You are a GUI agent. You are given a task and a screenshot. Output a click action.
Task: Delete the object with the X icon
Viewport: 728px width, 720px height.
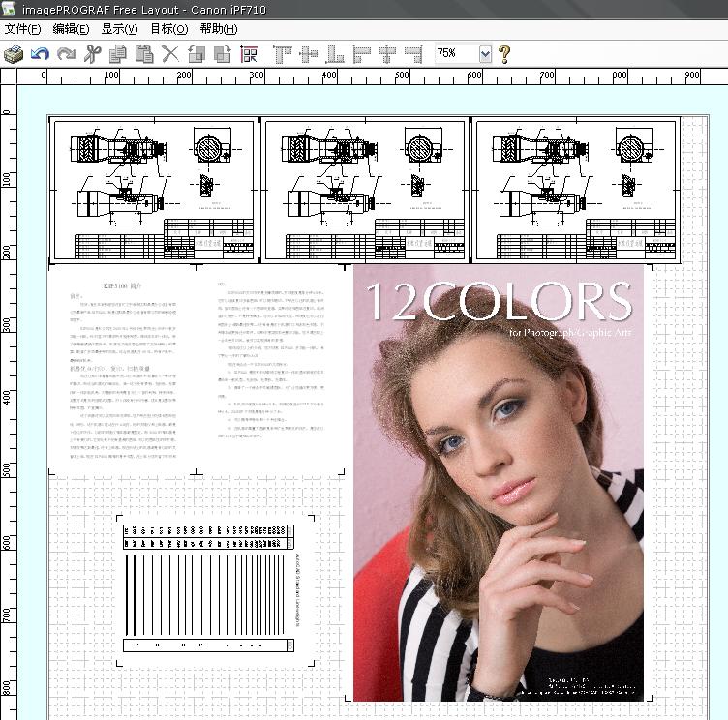click(170, 54)
